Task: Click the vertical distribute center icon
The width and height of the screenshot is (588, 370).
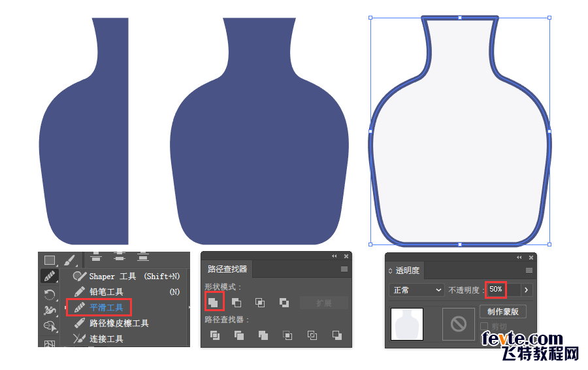Action: click(x=120, y=256)
